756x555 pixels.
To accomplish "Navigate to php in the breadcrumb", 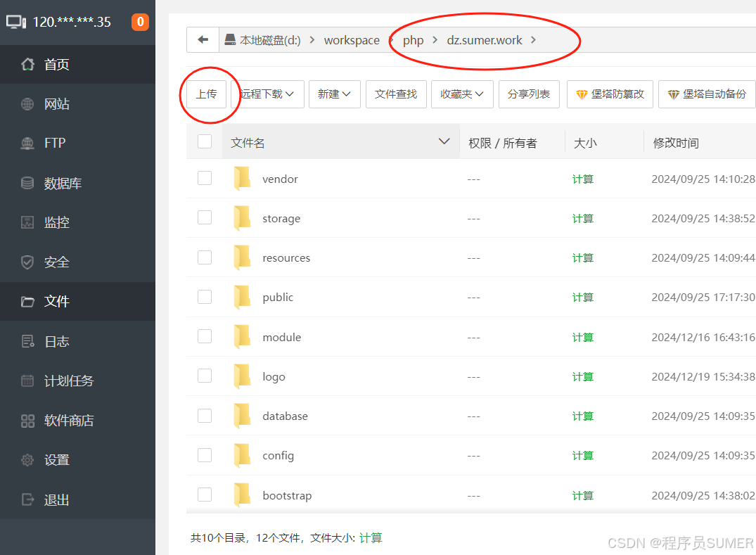I will 414,40.
